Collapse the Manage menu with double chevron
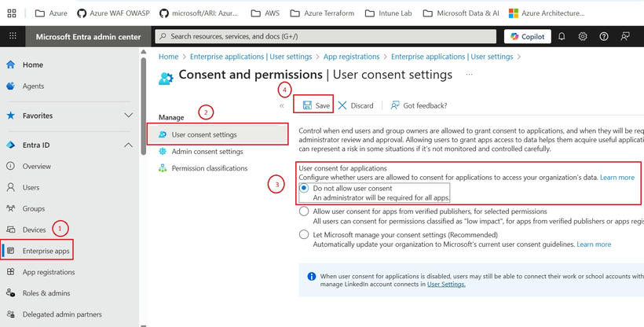Screen dimensions: 644x327 (282, 105)
